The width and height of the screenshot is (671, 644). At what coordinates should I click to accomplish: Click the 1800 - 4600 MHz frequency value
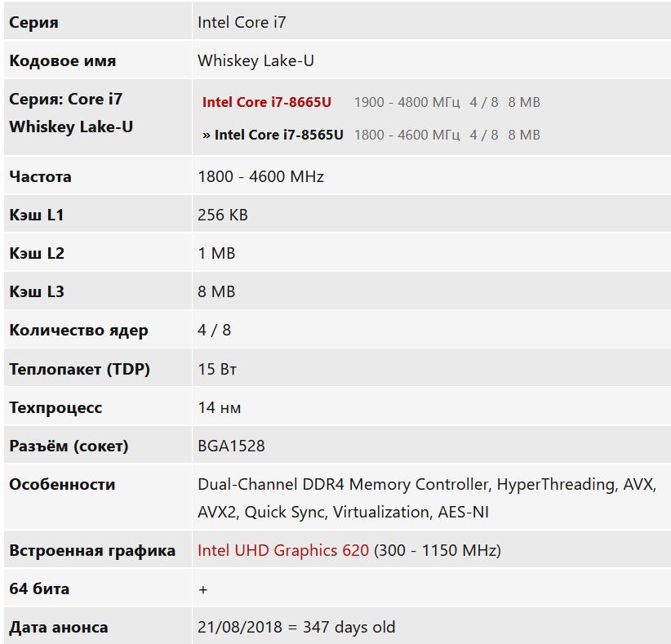pyautogui.click(x=260, y=176)
